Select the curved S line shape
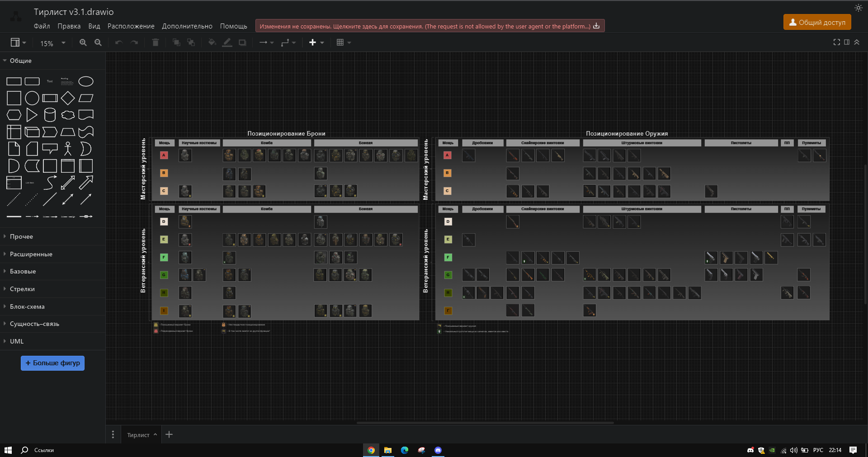The height and width of the screenshot is (457, 868). 50,183
